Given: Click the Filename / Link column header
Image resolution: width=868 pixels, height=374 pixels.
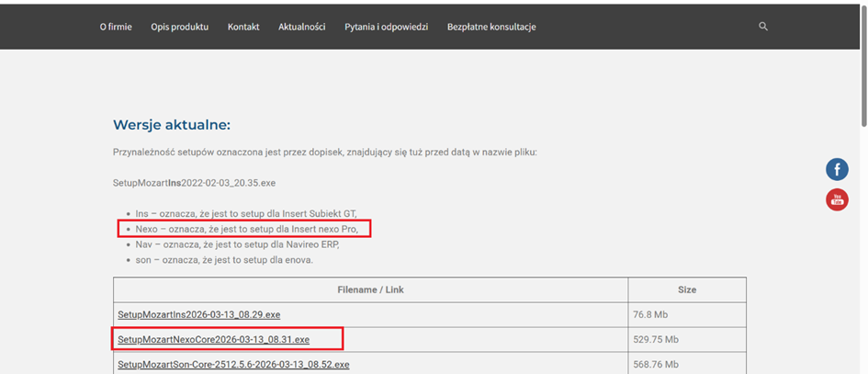Looking at the screenshot, I should pyautogui.click(x=370, y=289).
